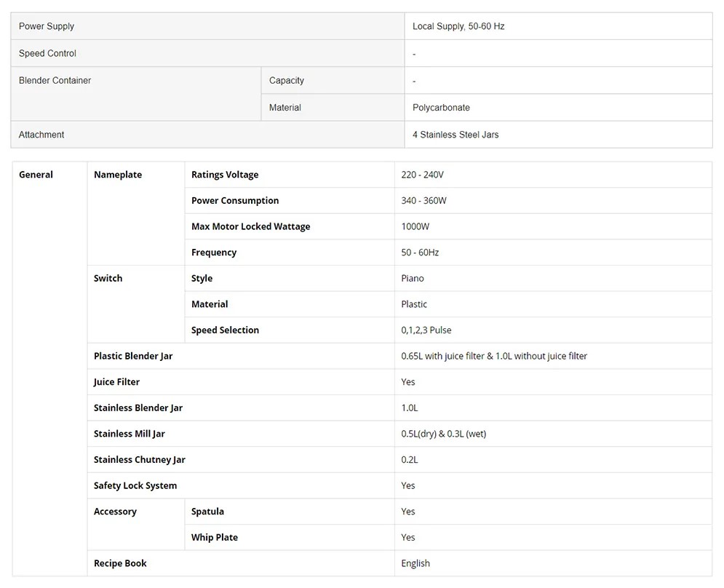Click the "Stainless Mill Jar" label
This screenshot has width=724, height=588.
click(x=130, y=434)
